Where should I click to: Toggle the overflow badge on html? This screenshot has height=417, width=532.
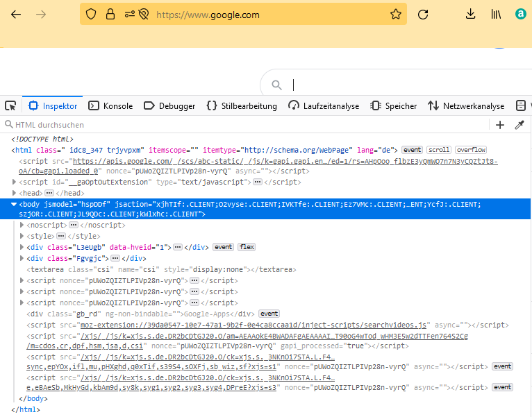[x=471, y=150]
